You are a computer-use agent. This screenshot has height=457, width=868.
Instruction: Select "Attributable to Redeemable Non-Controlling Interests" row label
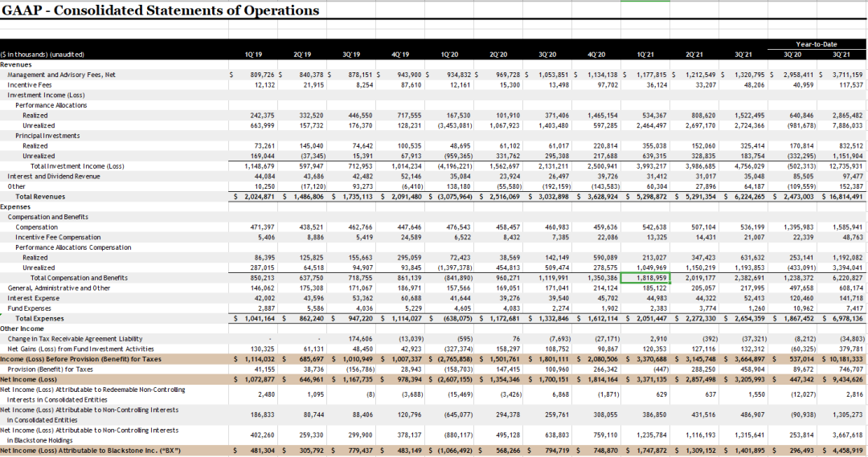point(93,394)
